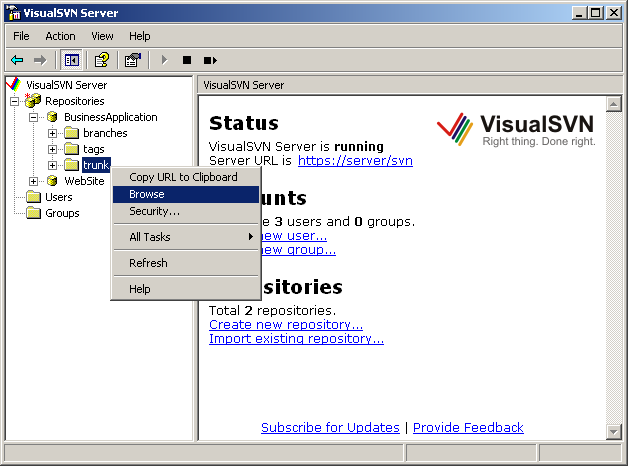The height and width of the screenshot is (466, 628).
Task: Choose Refresh in the context menu
Action: 186,263
